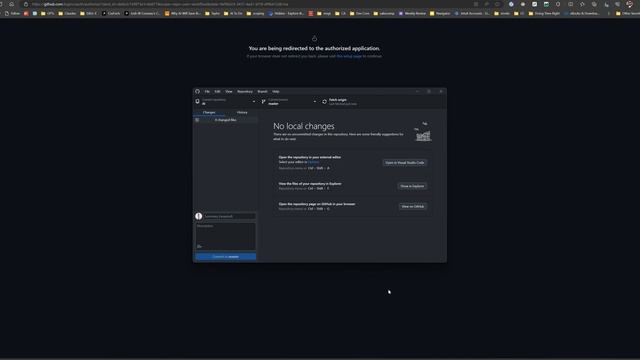Click the blue link in redirect message
This screenshot has width=640, height=360.
coord(349,56)
